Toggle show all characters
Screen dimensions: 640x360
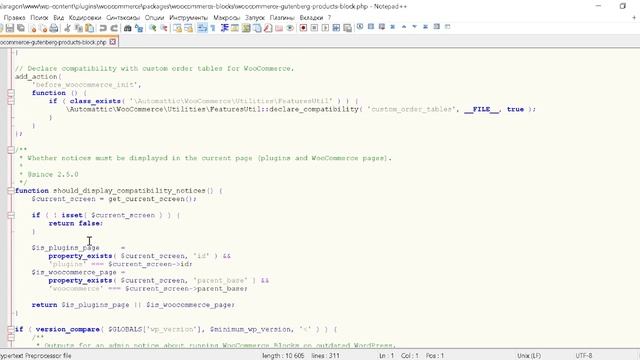[x=213, y=28]
